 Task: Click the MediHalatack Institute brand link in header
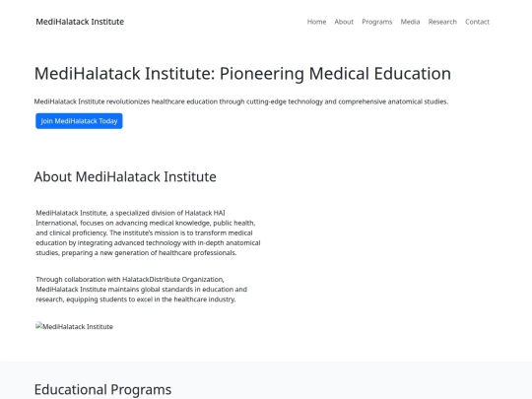coord(80,22)
